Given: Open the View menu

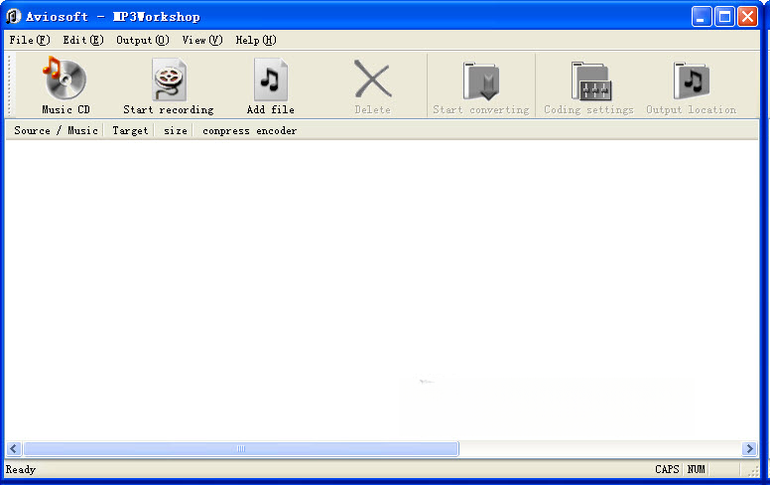Looking at the screenshot, I should coord(202,40).
